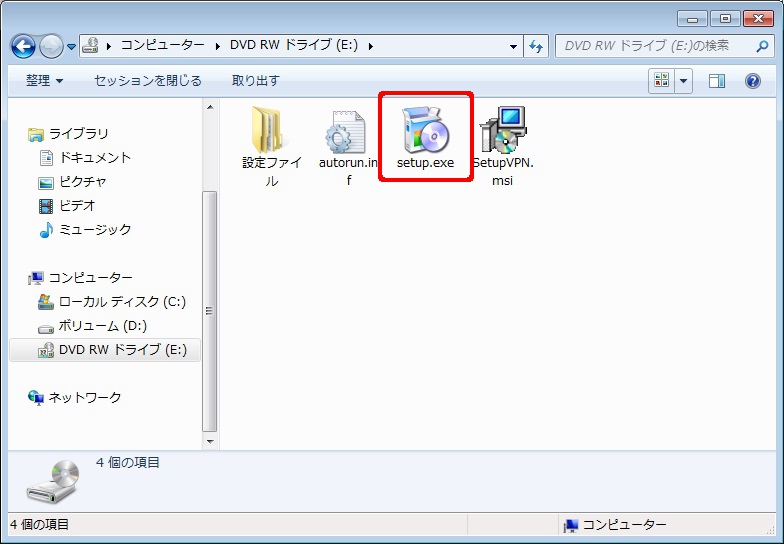Click the change view icon
Image resolution: width=784 pixels, height=544 pixels.
click(x=662, y=81)
